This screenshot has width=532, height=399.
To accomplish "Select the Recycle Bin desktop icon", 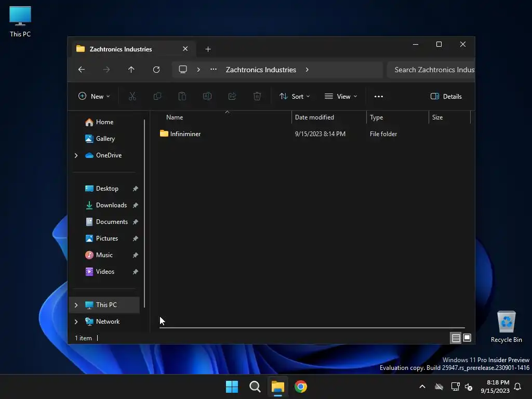I will (506, 327).
